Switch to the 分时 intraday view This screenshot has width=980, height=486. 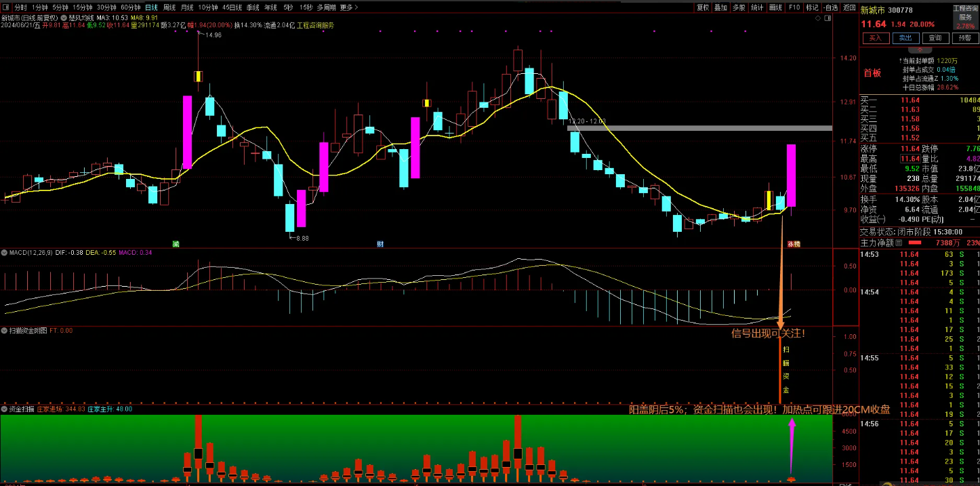tap(21, 7)
